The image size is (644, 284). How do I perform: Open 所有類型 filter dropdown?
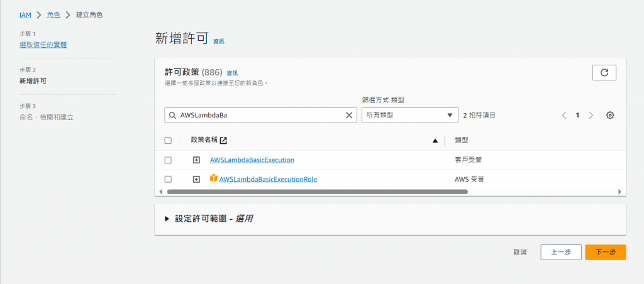[410, 116]
